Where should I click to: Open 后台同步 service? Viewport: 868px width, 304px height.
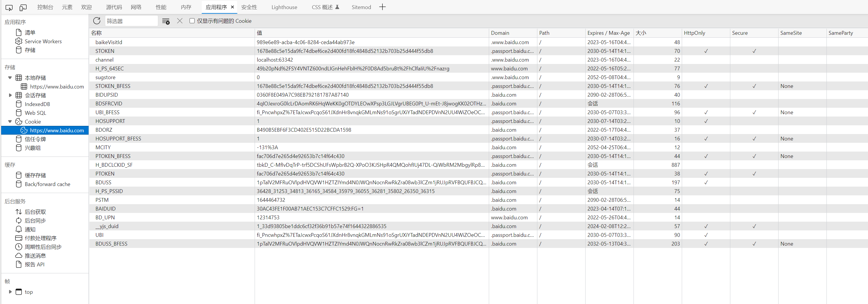(35, 220)
